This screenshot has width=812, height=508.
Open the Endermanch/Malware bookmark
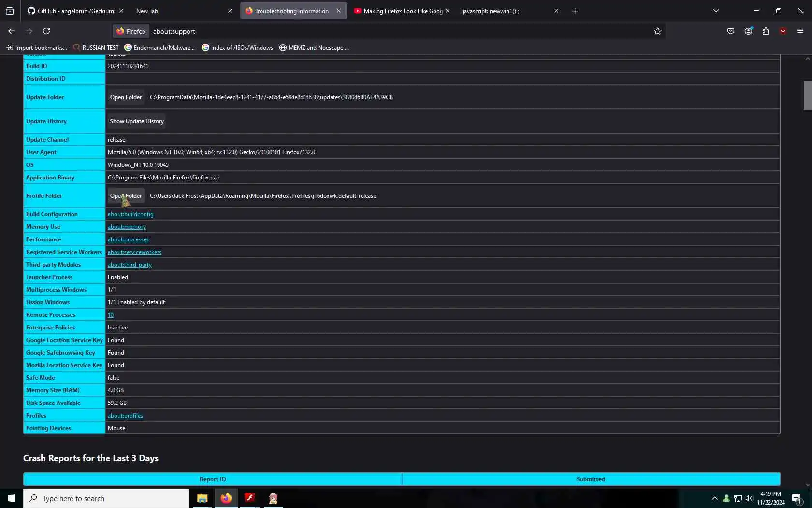[x=159, y=47]
